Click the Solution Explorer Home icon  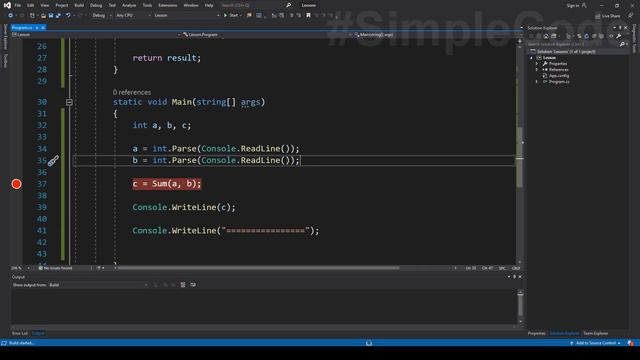[x=546, y=36]
